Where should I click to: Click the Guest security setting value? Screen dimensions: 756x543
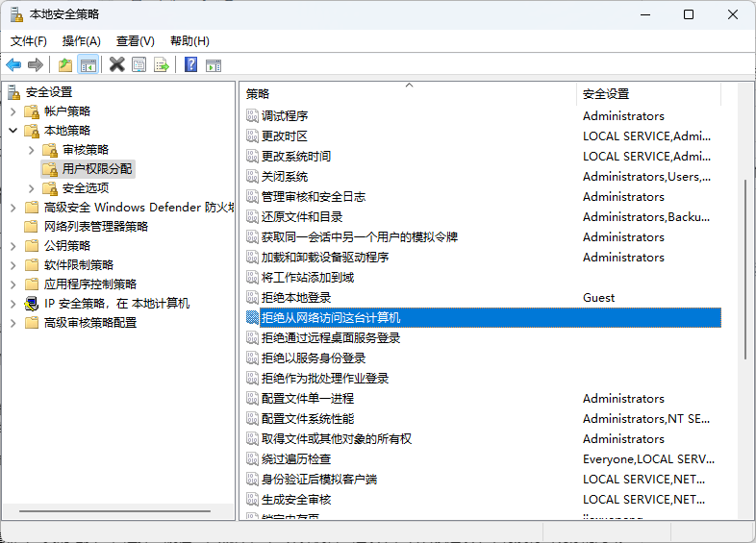click(599, 298)
